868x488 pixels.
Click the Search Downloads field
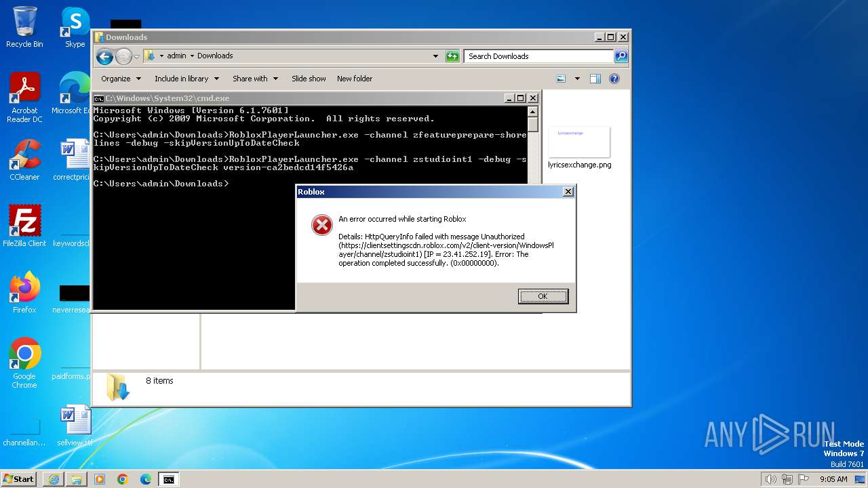539,56
